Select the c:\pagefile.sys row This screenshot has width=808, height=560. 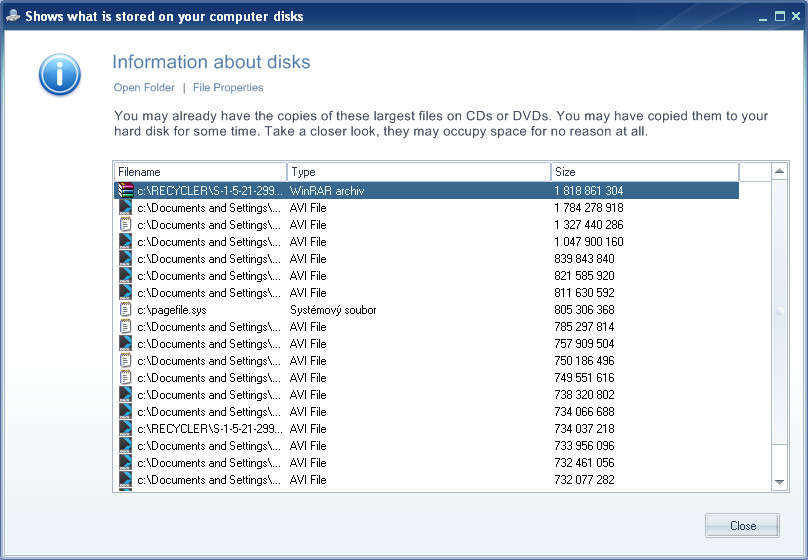[426, 310]
